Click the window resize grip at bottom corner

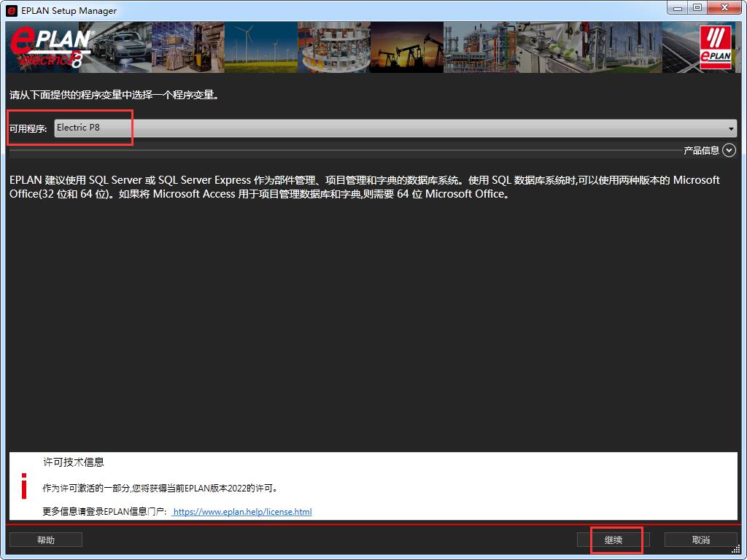point(736,550)
